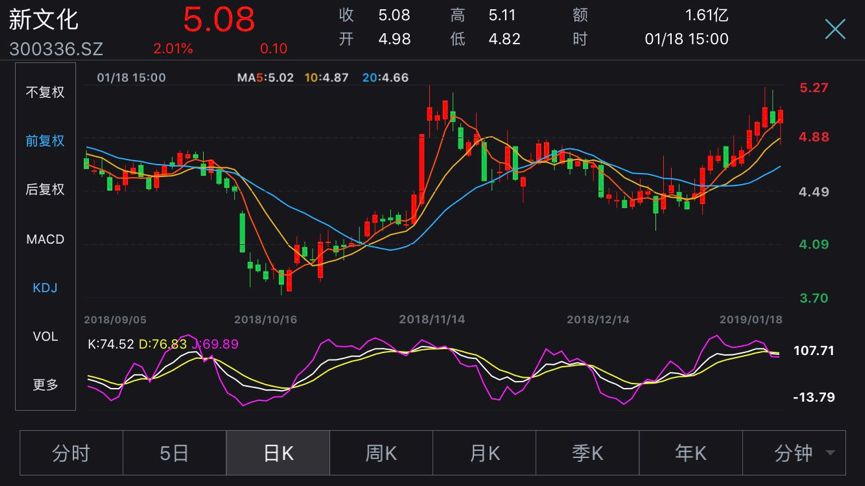Select 前复权 price adjustment option
This screenshot has height=486, width=865.
[x=45, y=141]
